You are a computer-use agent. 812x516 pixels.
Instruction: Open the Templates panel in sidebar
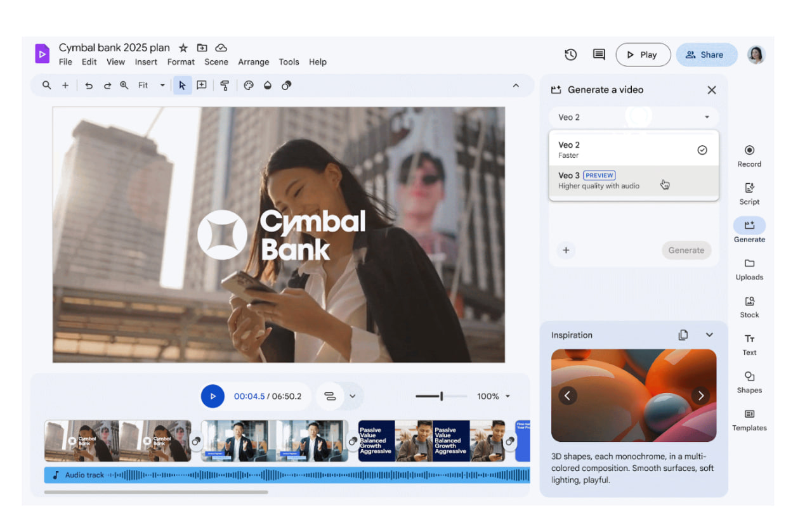pyautogui.click(x=749, y=420)
